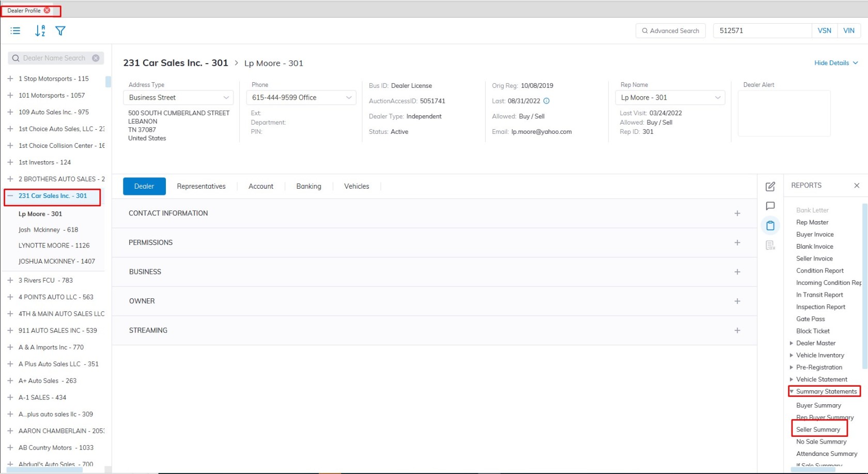Expand the Dealer Master report group
The width and height of the screenshot is (868, 474).
pyautogui.click(x=792, y=343)
